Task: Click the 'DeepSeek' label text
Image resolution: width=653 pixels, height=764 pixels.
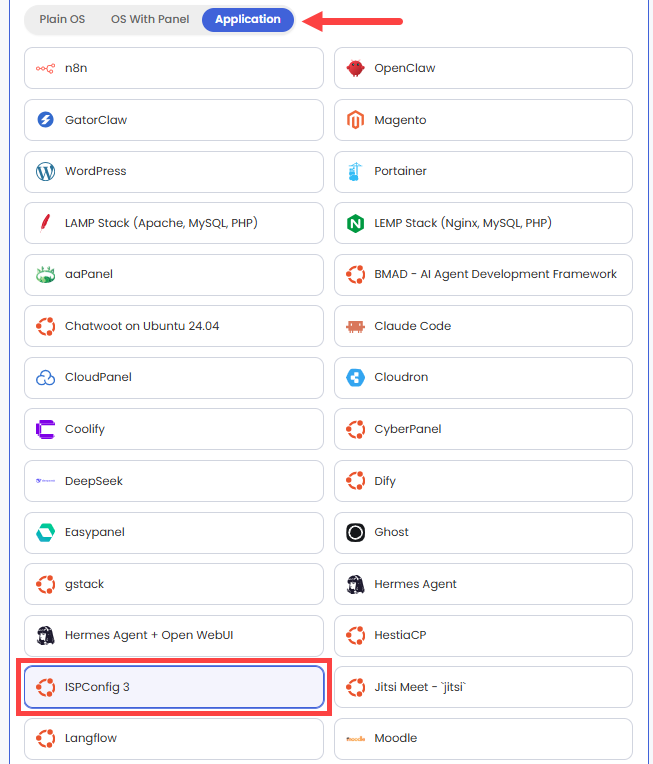Action: (94, 481)
